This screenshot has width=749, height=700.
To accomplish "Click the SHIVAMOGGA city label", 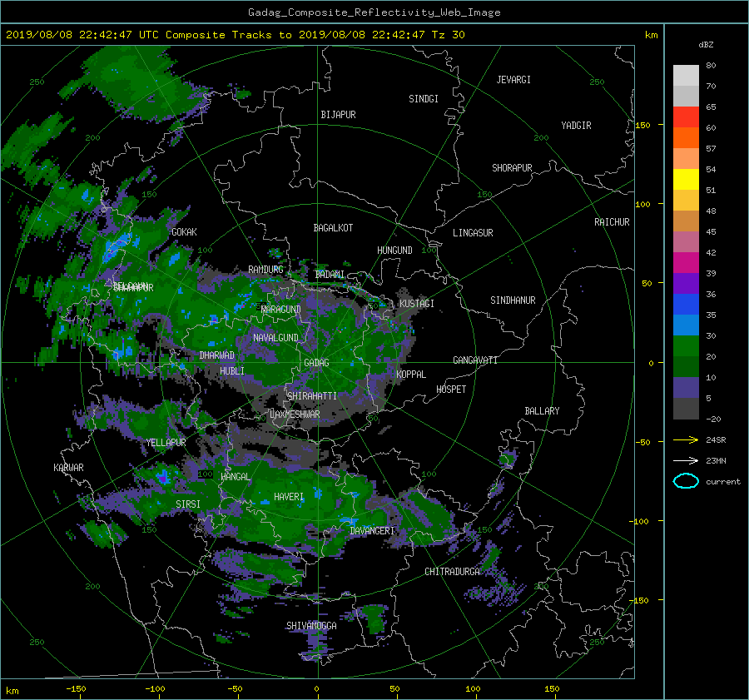I will pyautogui.click(x=311, y=626).
